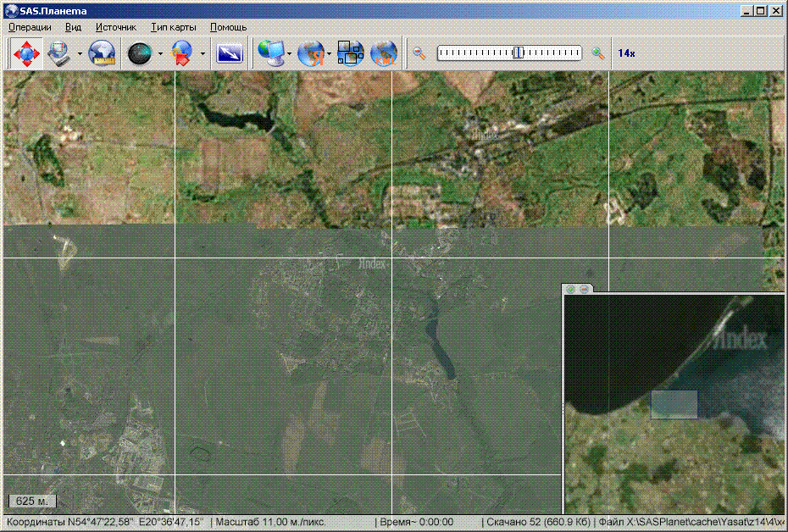The image size is (788, 532).
Task: Select the map pan/move tool with red arrows
Action: [x=26, y=53]
